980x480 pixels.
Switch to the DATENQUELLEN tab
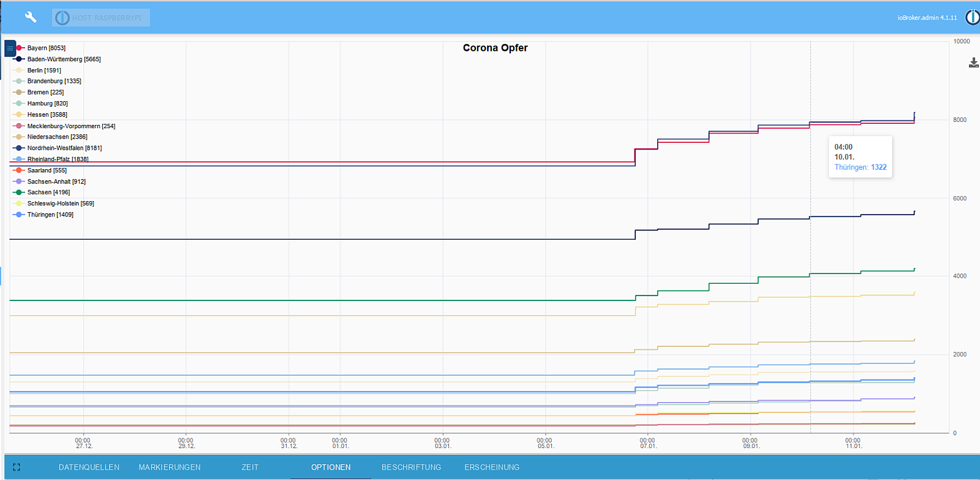[89, 467]
